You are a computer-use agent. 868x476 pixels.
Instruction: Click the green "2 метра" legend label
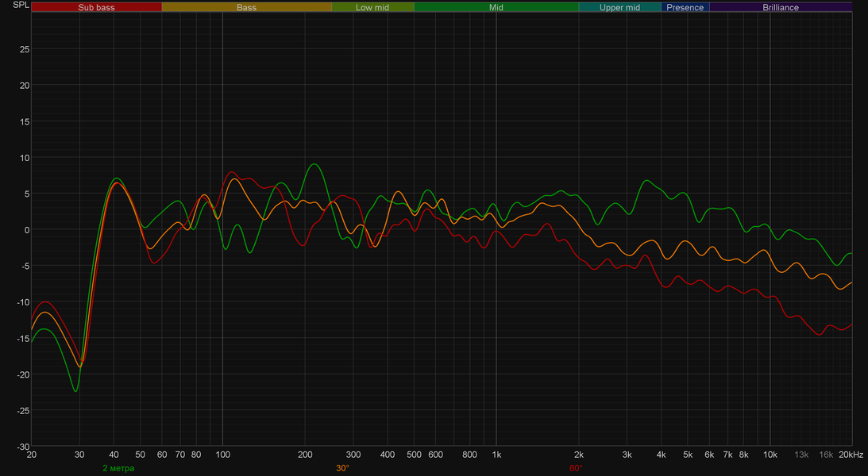(x=118, y=468)
